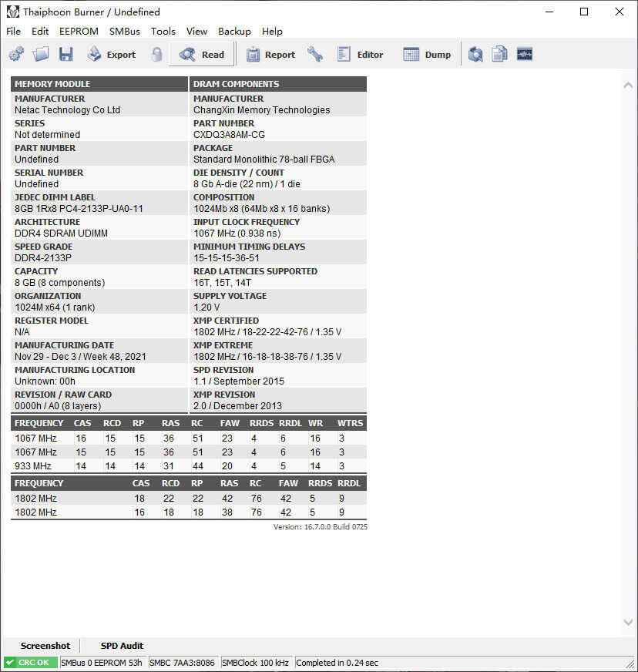638x672 pixels.
Task: Click capacity value 8 GB (8 components)
Action: [x=59, y=282]
